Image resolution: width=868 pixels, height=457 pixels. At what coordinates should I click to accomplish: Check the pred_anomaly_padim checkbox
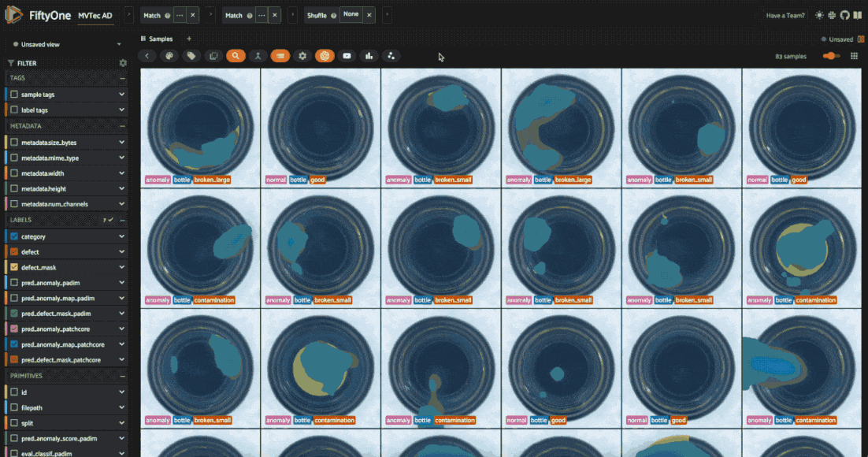click(14, 283)
